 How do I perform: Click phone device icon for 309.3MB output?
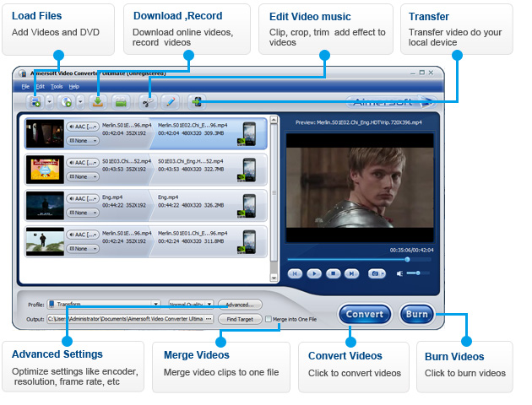247,134
